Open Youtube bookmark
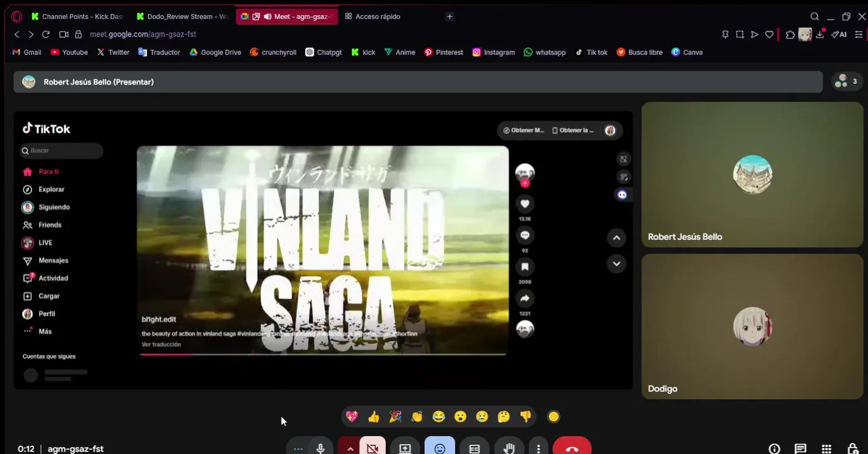The image size is (868, 454). [69, 52]
